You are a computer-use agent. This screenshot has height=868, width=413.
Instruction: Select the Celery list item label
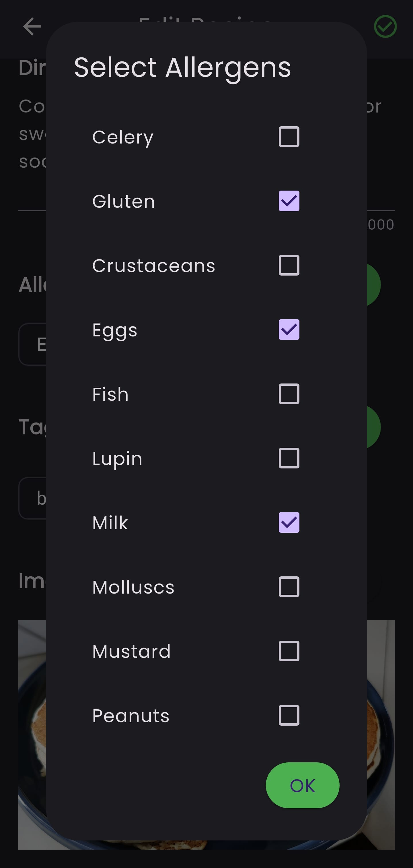point(123,137)
